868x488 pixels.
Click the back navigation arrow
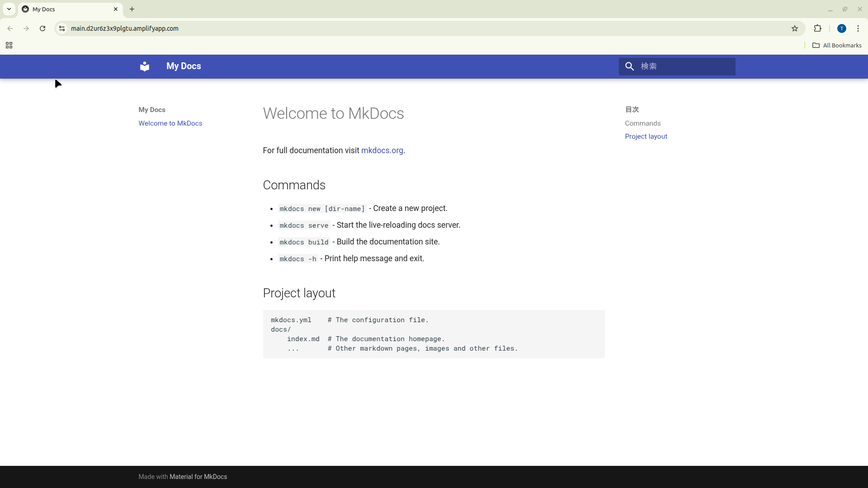pos(10,28)
